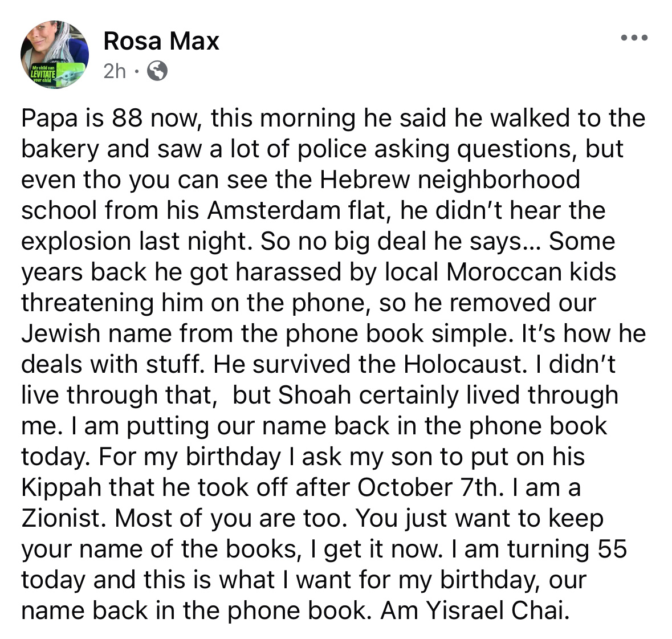Open Rosa Max's profile picture
This screenshot has width=672, height=639.
pyautogui.click(x=55, y=55)
